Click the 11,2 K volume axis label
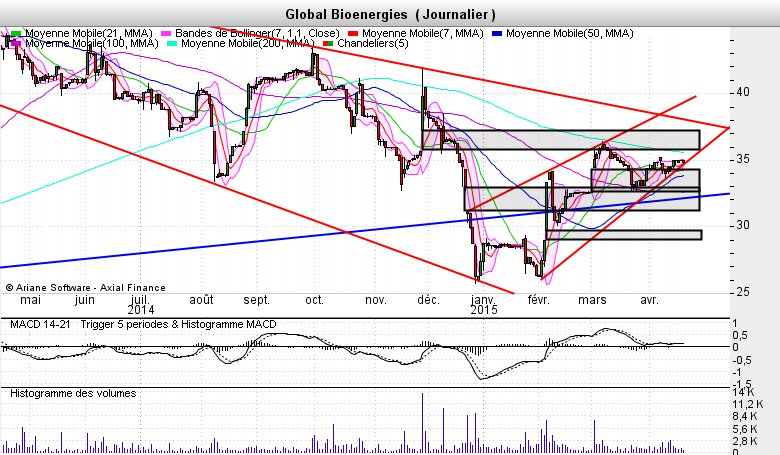The image size is (780, 455). coord(748,404)
